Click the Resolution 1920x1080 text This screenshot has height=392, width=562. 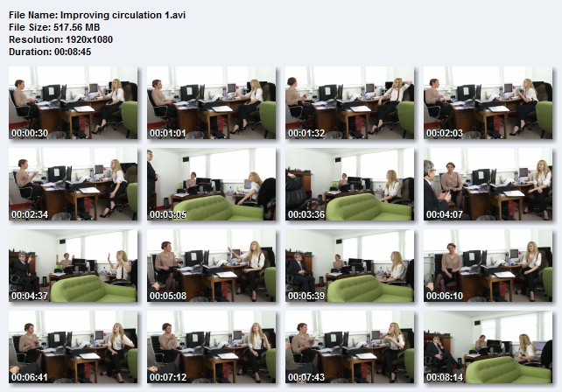click(x=60, y=39)
